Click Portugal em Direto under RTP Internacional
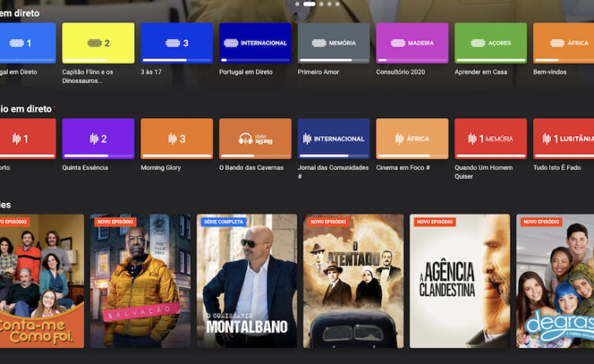 [x=246, y=72]
